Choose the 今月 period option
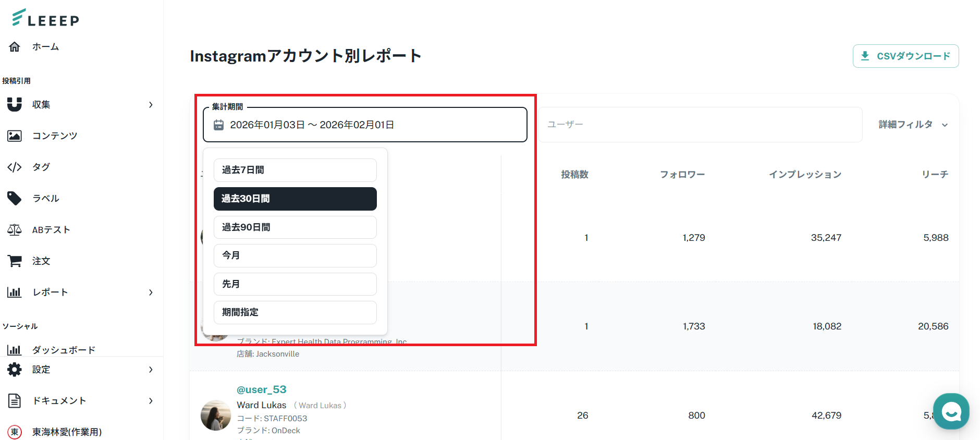Image resolution: width=980 pixels, height=440 pixels. pos(295,255)
